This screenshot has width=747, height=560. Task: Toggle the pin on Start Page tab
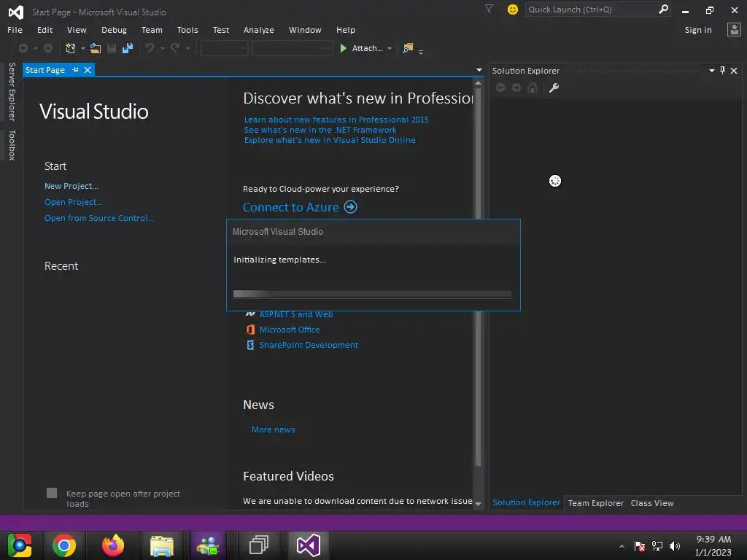pyautogui.click(x=75, y=70)
